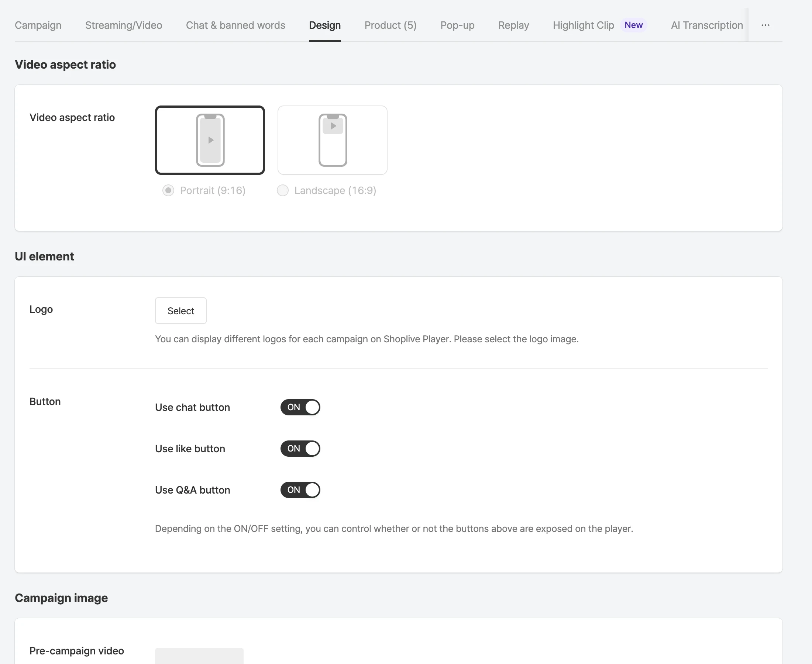Open the Campaign tab
Viewport: 812px width, 664px height.
pyautogui.click(x=38, y=25)
